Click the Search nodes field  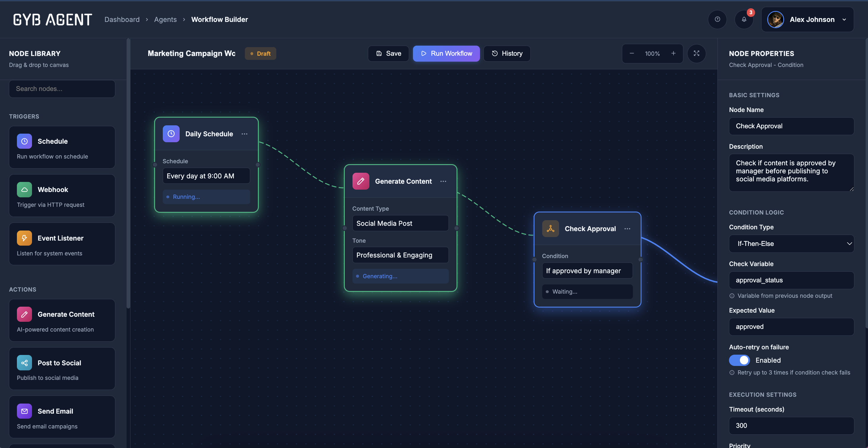pyautogui.click(x=62, y=89)
